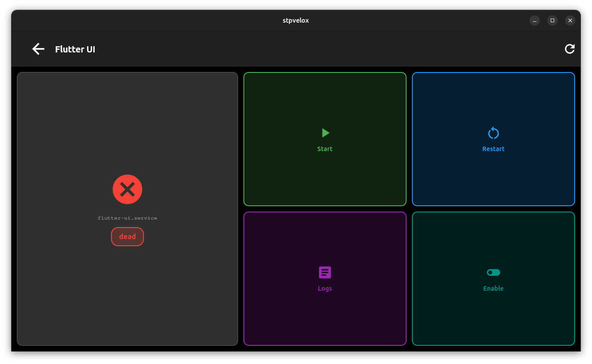
Task: Click the Logs text label
Action: 325,288
